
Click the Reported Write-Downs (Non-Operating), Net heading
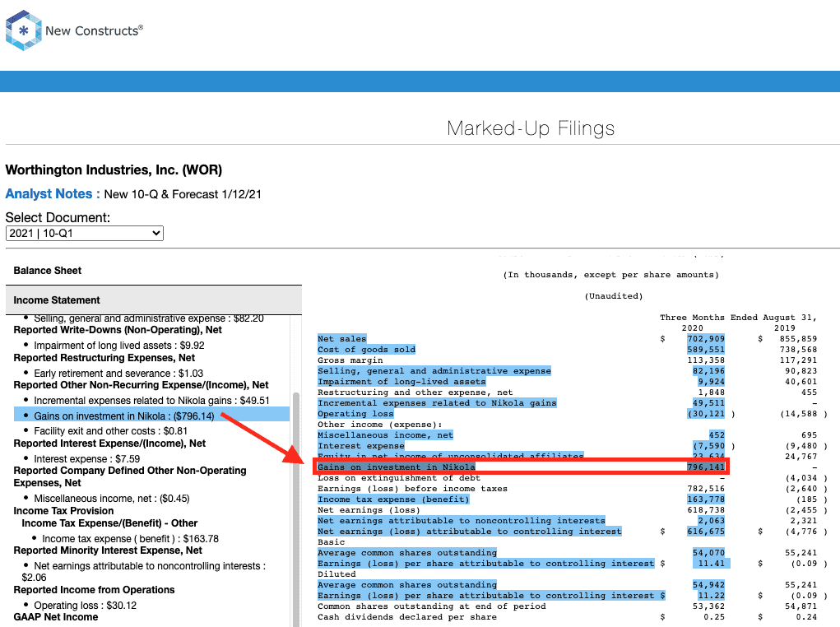[x=118, y=330]
